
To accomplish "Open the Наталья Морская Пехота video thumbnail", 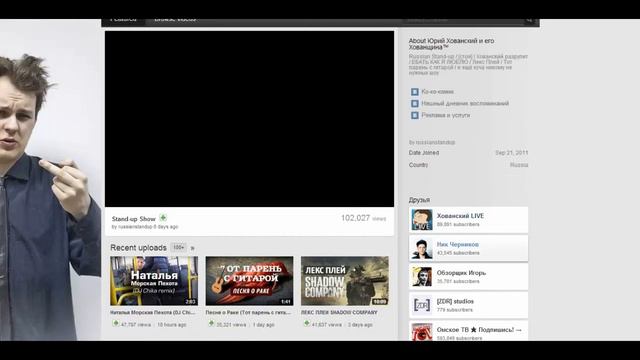I will [x=154, y=281].
